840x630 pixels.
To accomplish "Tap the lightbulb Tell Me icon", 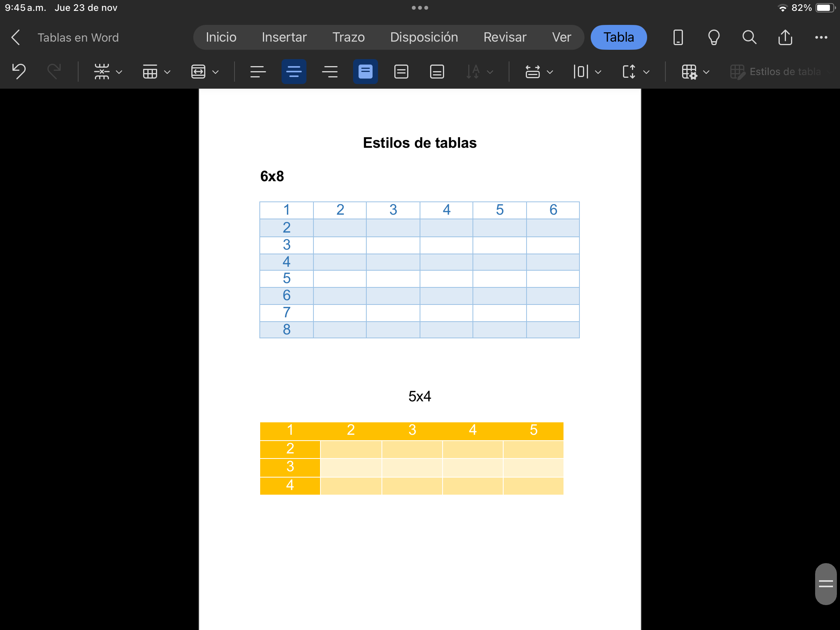I will click(714, 37).
